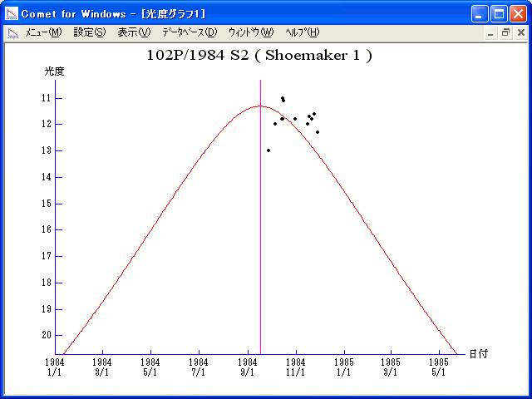This screenshot has width=532, height=399.
Task: Minimize the inner 光度グラフ1 child window
Action: click(491, 32)
